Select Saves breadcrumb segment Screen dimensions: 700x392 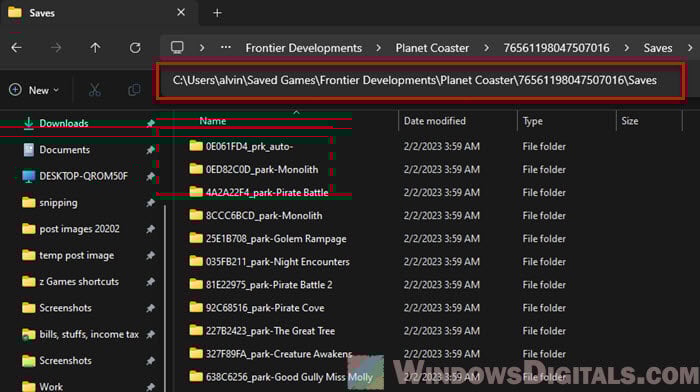(658, 48)
